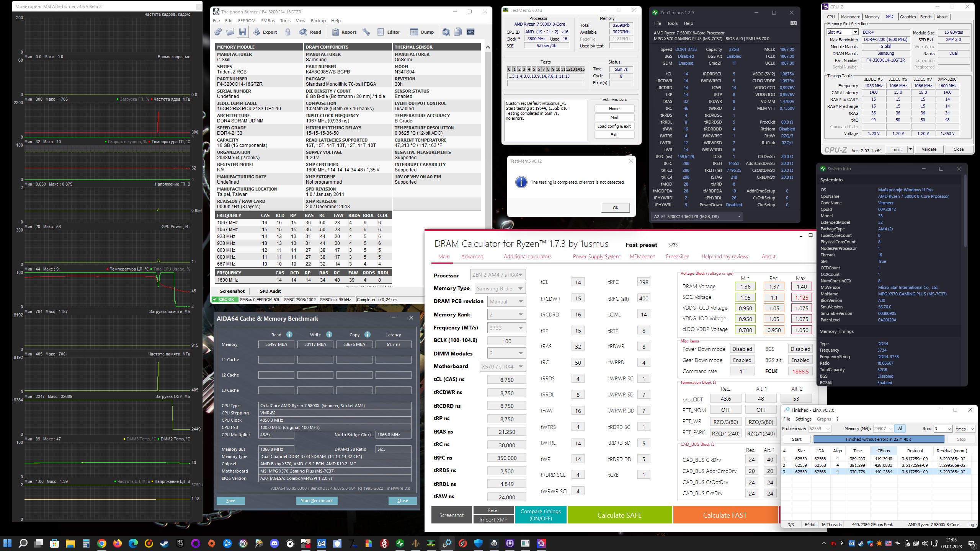Toggle Compare timings ON/OFF in DRAM Calculator
Screen dimensions: 980x551
tap(541, 515)
